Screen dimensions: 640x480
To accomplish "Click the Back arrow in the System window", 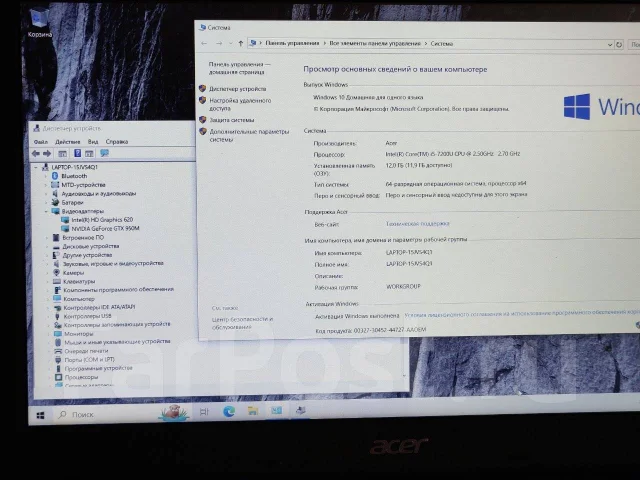I will [204, 43].
